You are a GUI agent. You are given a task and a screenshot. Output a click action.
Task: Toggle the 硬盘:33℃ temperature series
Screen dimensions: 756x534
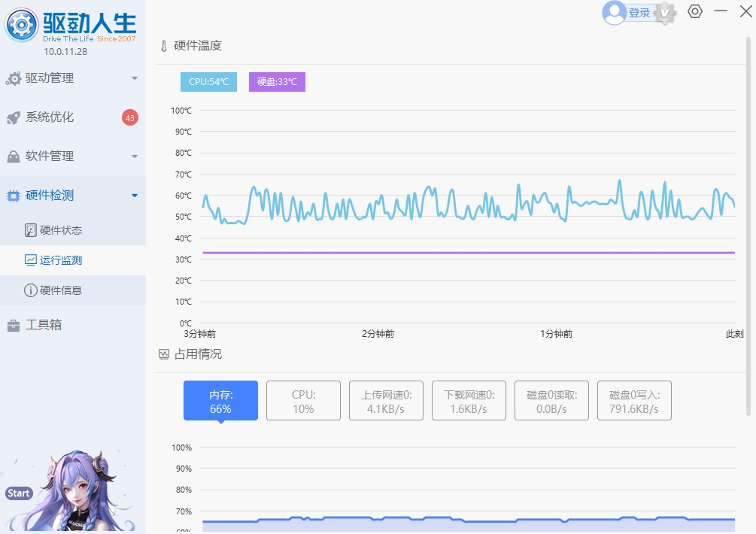click(276, 81)
